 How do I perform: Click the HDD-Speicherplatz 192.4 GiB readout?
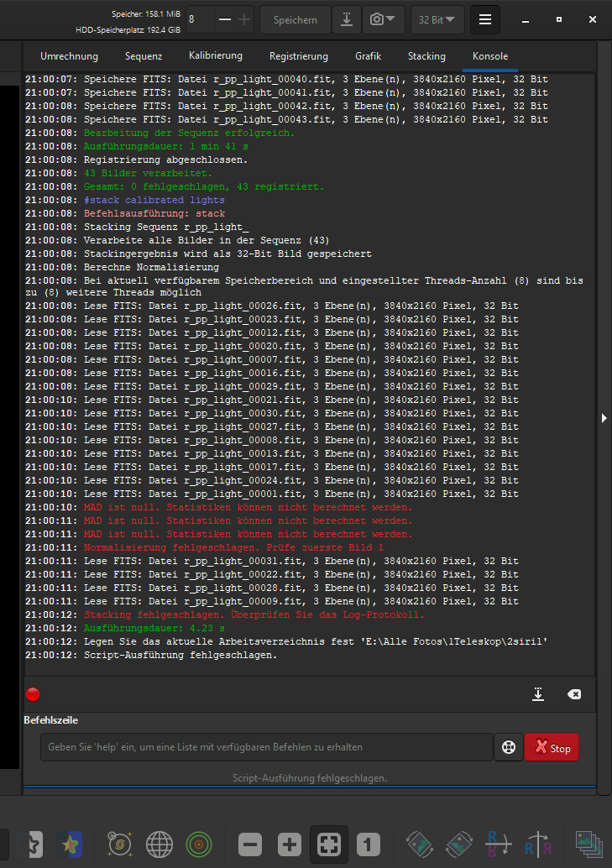point(128,30)
